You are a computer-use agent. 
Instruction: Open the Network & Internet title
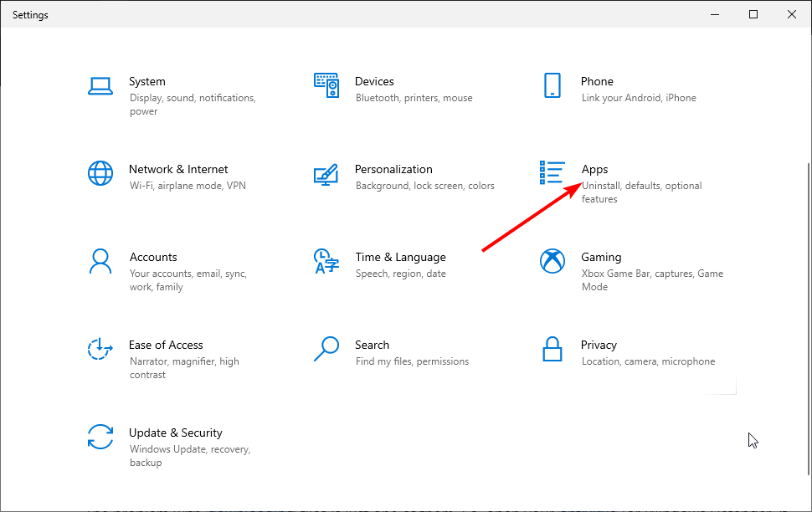coord(178,169)
